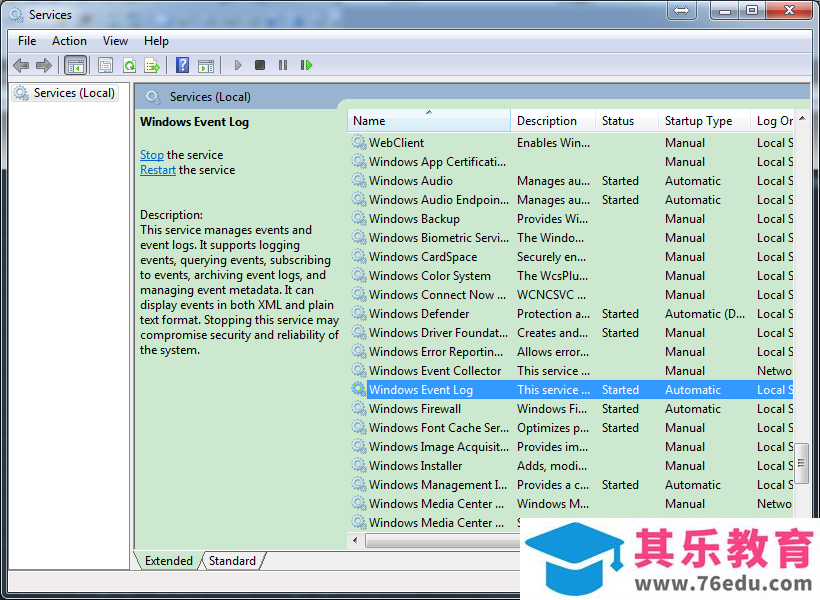Click the gear icon beside WebClient

click(x=359, y=142)
